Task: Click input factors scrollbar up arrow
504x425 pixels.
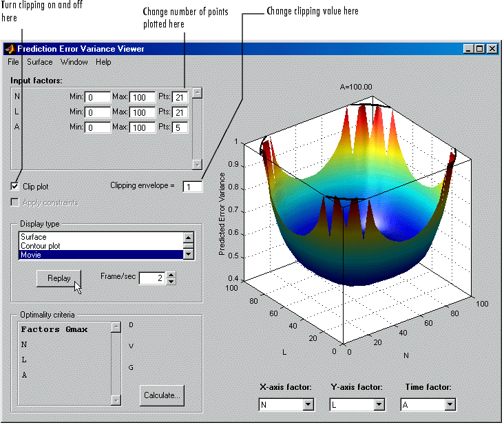Action: tap(197, 93)
